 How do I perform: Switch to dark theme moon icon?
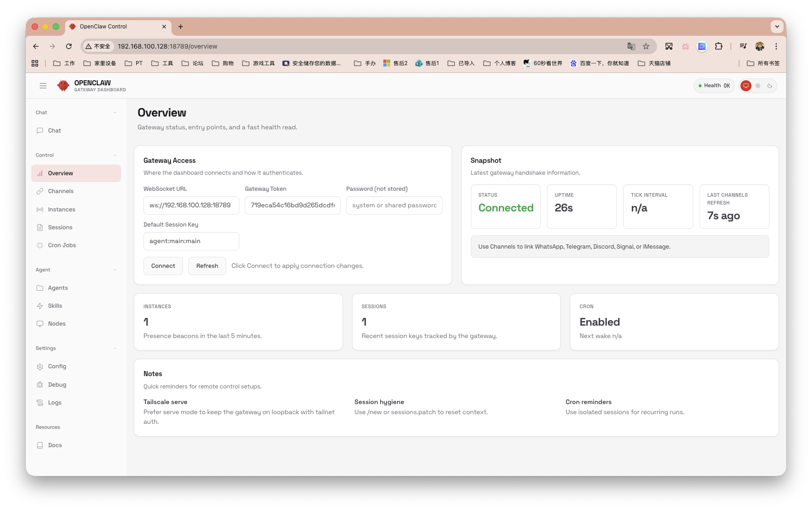tap(770, 86)
